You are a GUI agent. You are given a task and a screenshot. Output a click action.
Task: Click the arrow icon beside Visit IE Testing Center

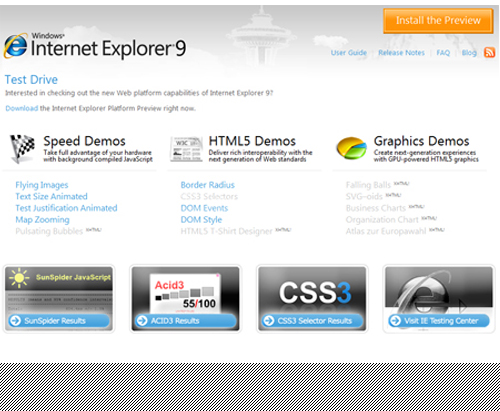(395, 321)
